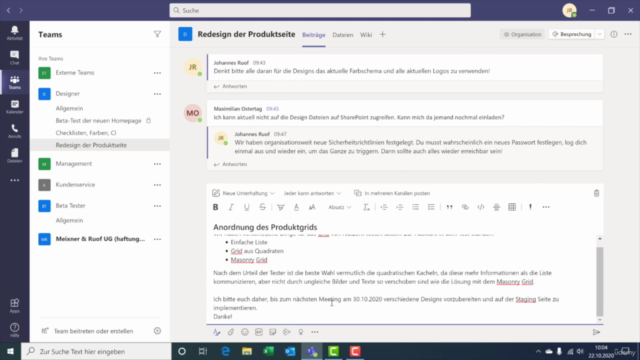Viewport: 640px width, 360px height.
Task: Open the Anrufe calls icon
Action: pos(15,131)
